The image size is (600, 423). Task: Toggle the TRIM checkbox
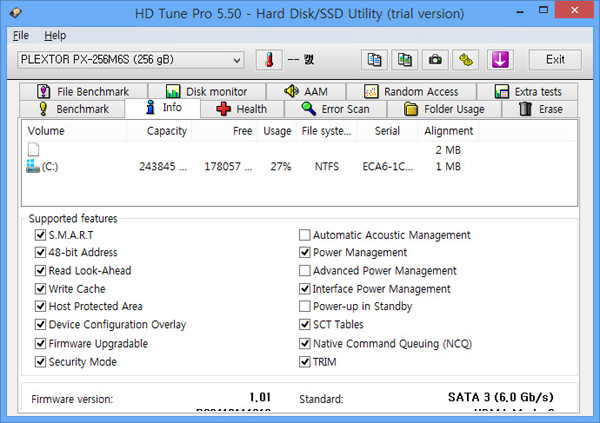(x=305, y=362)
